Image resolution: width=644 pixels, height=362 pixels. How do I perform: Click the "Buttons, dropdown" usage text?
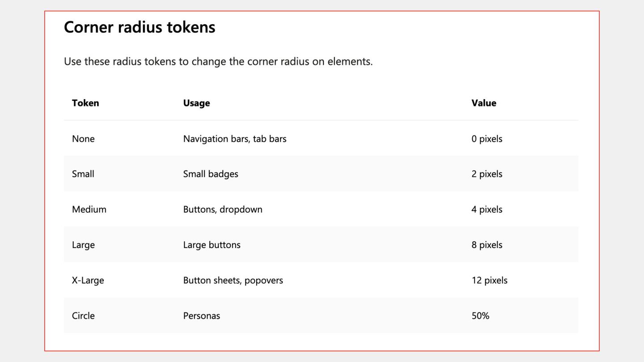[223, 209]
